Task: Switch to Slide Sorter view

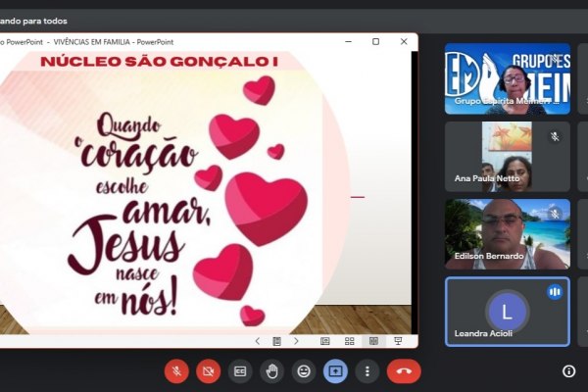Action: click(x=349, y=341)
